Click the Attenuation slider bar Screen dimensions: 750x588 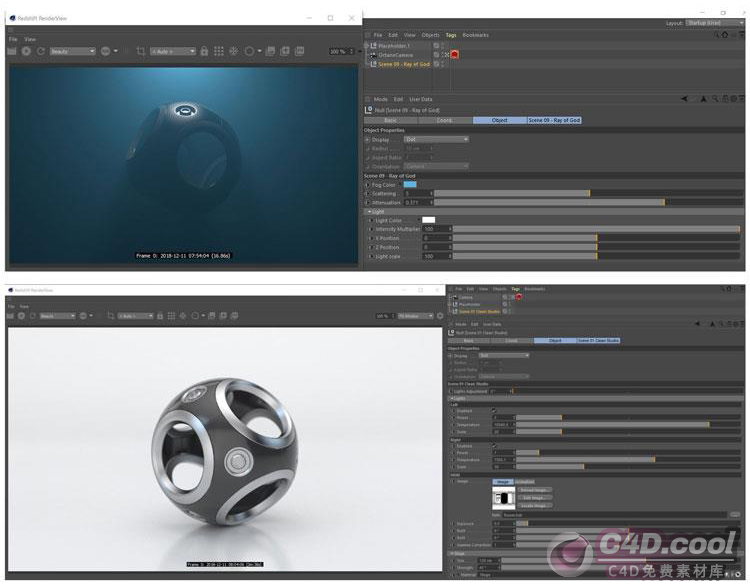click(588, 202)
